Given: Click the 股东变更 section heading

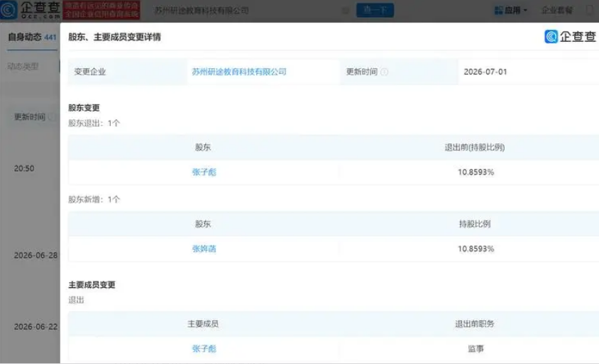Looking at the screenshot, I should (x=84, y=108).
